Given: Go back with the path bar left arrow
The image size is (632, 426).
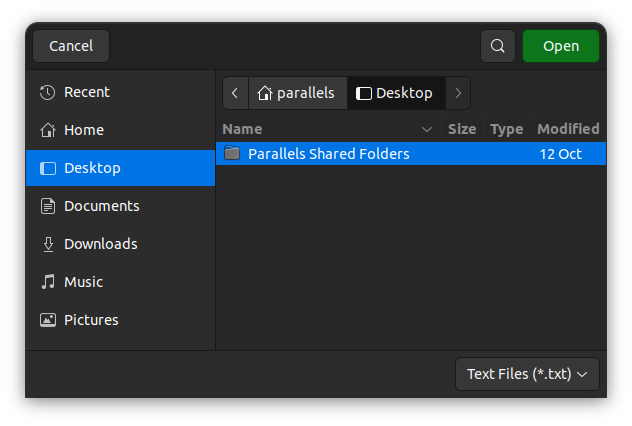Looking at the screenshot, I should click(x=235, y=93).
